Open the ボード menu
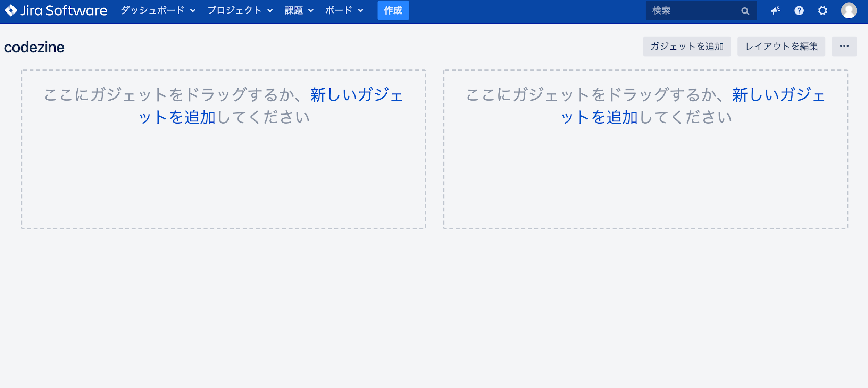The image size is (868, 388). pyautogui.click(x=344, y=11)
